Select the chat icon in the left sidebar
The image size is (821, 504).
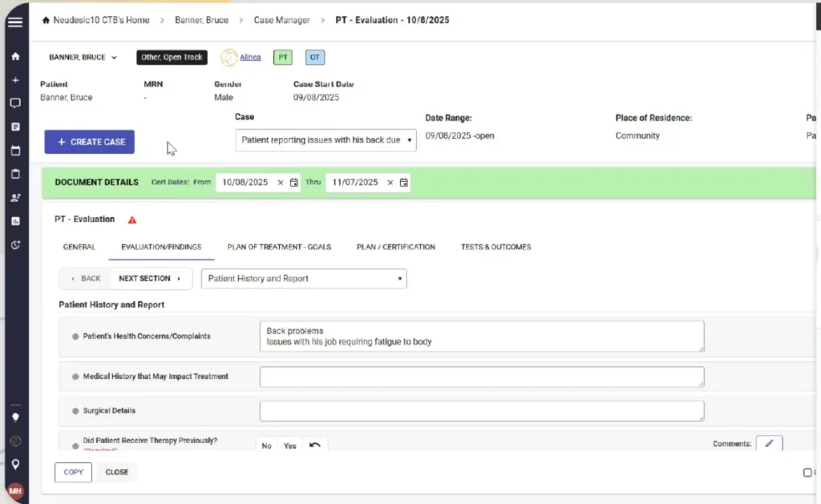pos(14,103)
